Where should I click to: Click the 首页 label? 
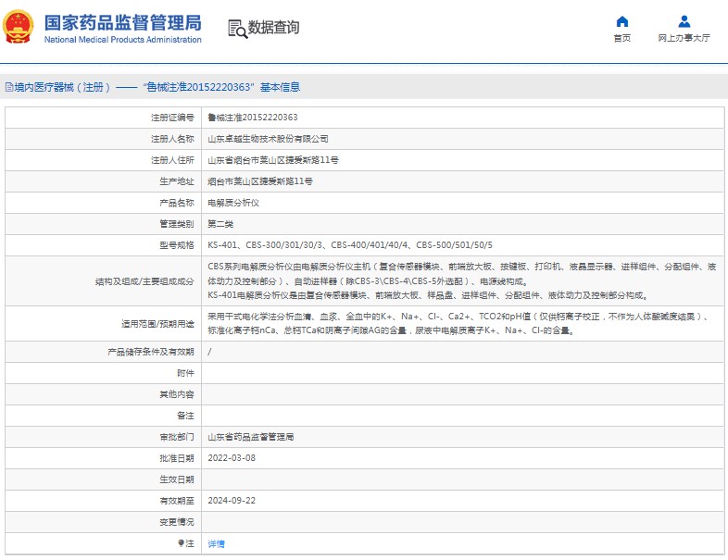coord(621,38)
